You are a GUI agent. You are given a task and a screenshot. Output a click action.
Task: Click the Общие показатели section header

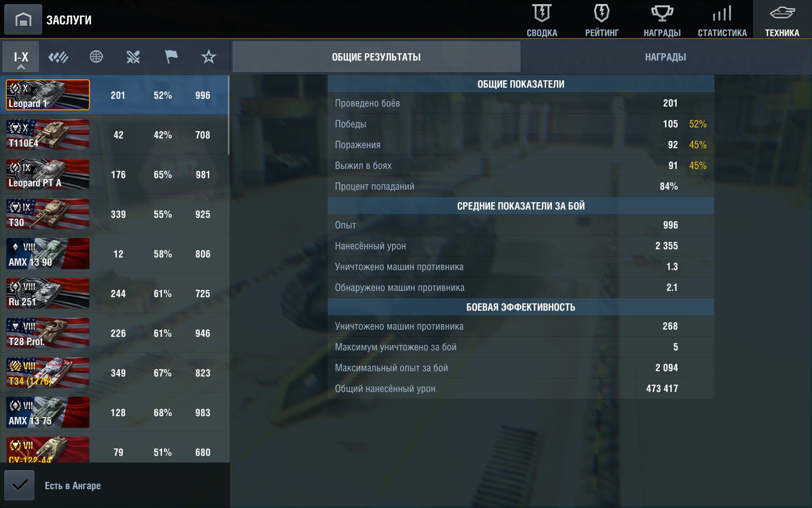pyautogui.click(x=521, y=84)
